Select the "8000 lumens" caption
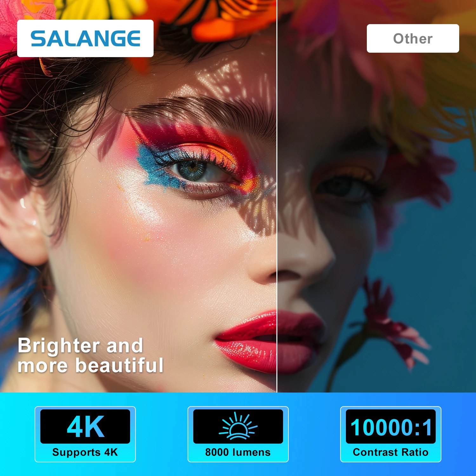This screenshot has width=476, height=476. click(x=238, y=452)
